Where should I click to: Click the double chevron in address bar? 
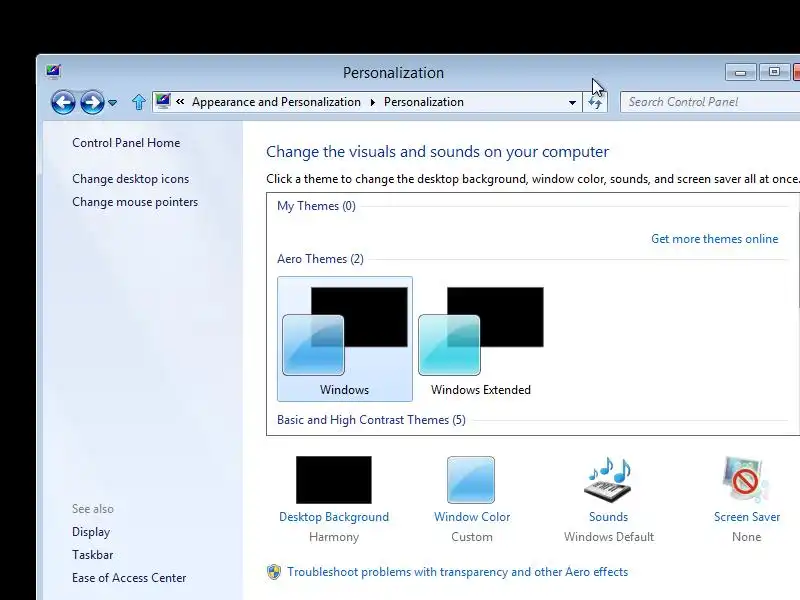[x=180, y=102]
